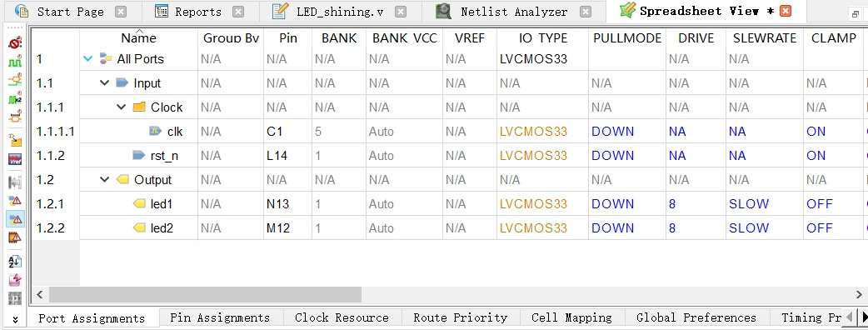Switch to the Netlist Analyzer tab
Image resolution: width=868 pixels, height=330 pixels.
coord(513,11)
